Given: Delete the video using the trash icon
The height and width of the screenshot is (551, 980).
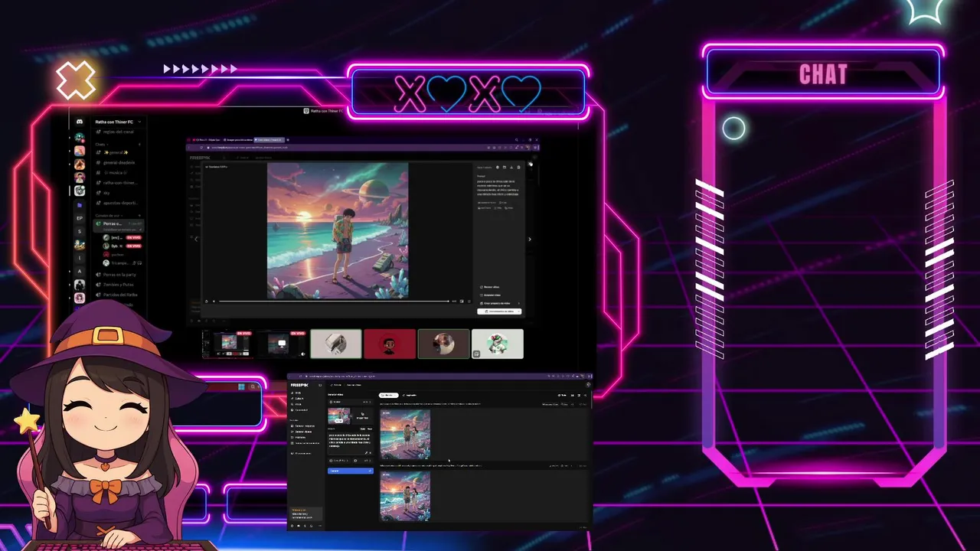Looking at the screenshot, I should coord(518,167).
